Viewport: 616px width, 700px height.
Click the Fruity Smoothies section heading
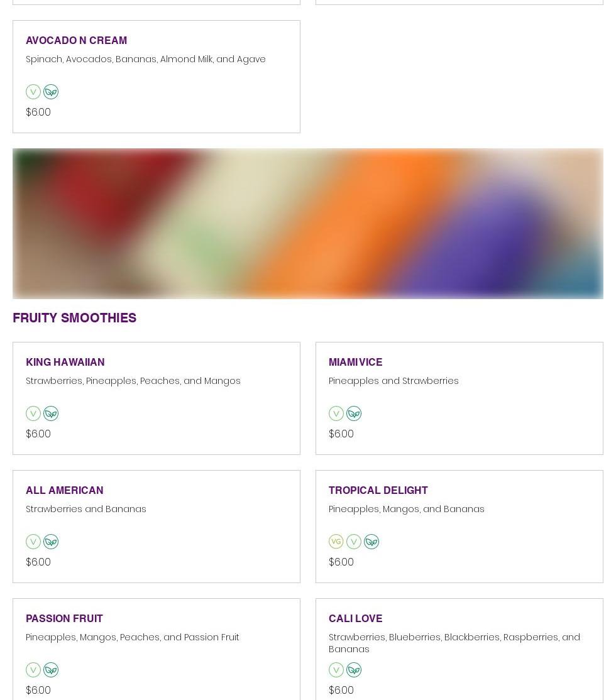pyautogui.click(x=74, y=318)
